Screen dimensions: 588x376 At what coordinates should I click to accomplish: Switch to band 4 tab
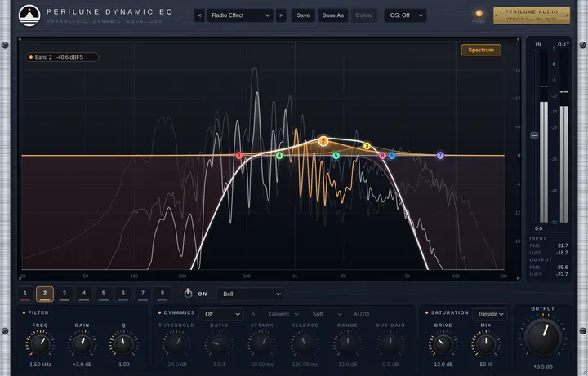pos(84,294)
